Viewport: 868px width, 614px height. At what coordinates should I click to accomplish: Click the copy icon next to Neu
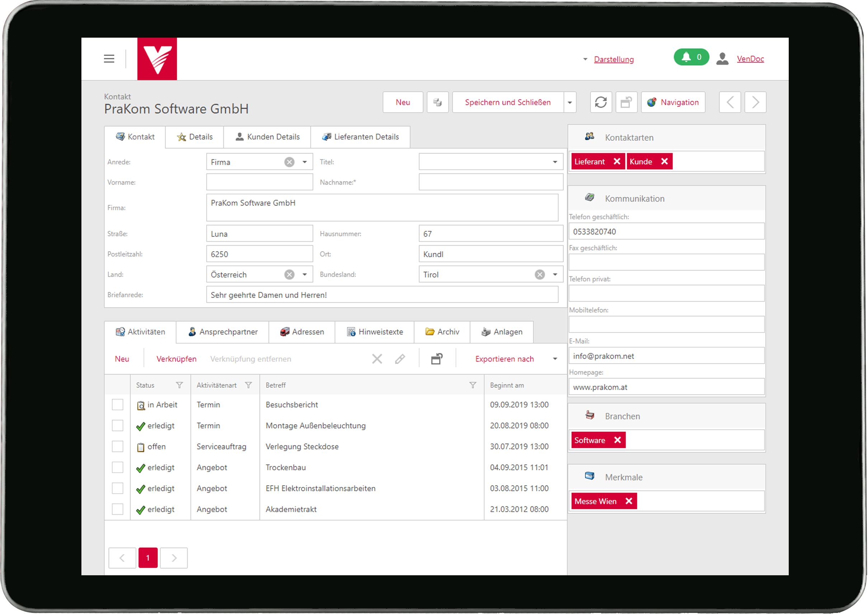(x=437, y=102)
